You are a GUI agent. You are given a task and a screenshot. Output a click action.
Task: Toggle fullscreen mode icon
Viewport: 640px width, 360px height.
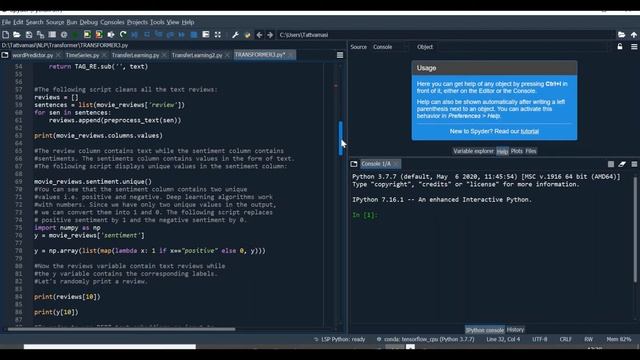pyautogui.click(x=218, y=35)
